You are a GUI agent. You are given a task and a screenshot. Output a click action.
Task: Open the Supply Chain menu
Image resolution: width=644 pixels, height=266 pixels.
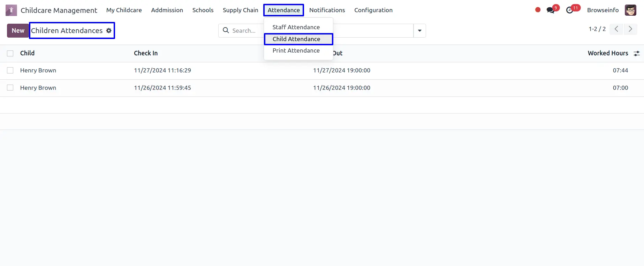point(241,10)
